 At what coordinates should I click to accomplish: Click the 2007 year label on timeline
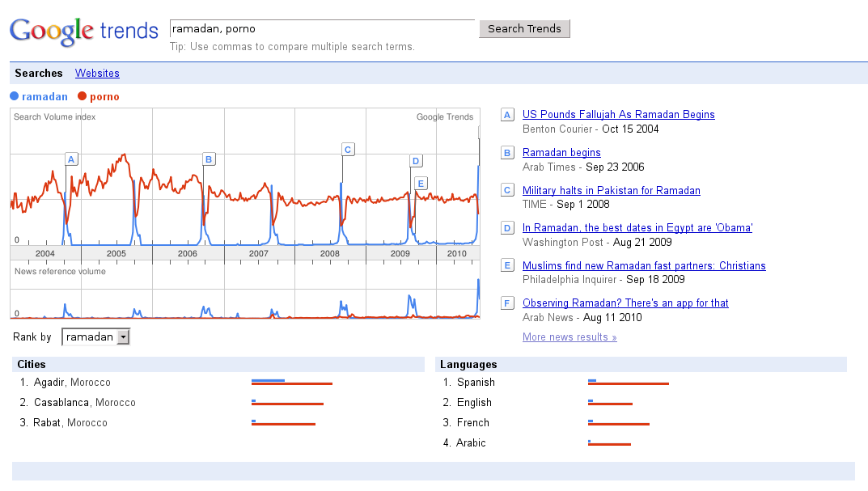point(259,253)
